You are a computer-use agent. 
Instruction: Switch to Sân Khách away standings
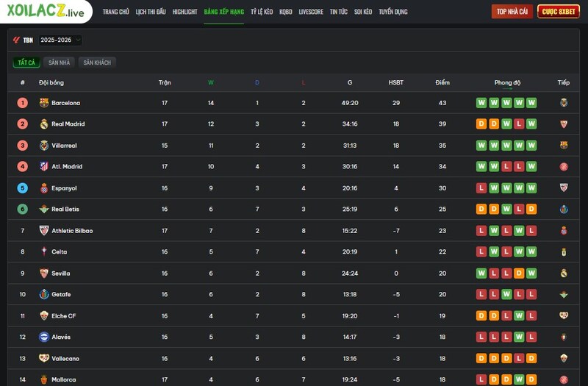point(97,63)
